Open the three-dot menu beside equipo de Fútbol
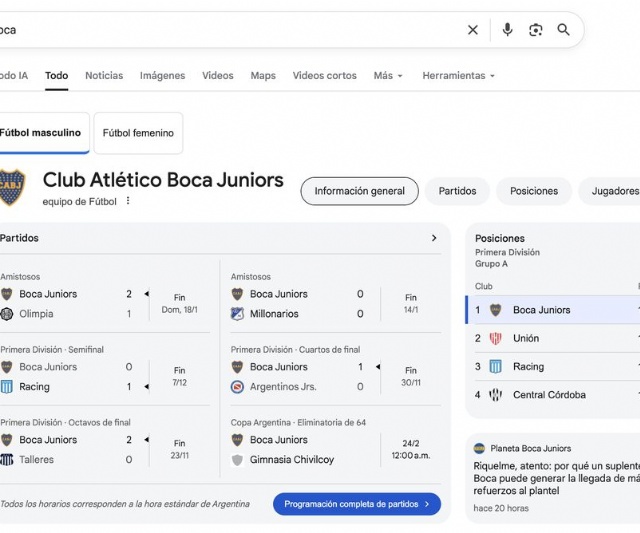This screenshot has width=640, height=533. point(128,201)
